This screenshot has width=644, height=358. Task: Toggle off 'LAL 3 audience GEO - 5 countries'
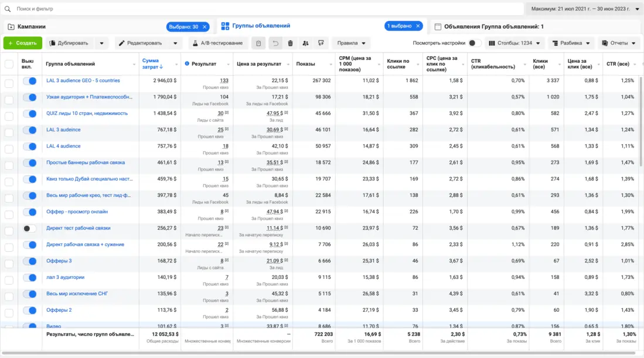point(29,81)
